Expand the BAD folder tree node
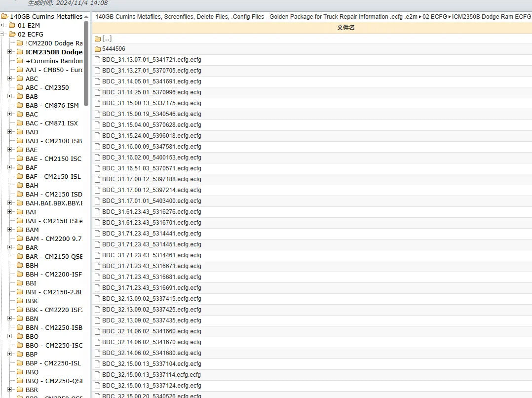Viewport: 532px width, 398px height. 10,132
